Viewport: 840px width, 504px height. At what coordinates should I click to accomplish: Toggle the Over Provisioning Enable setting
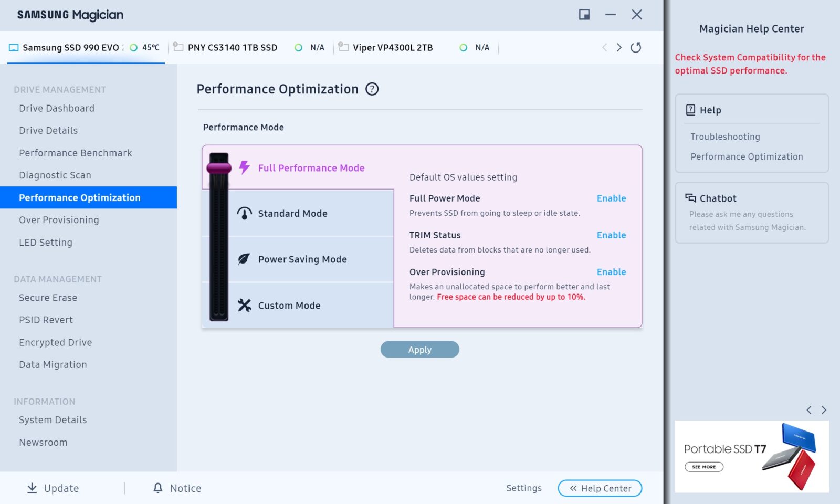pyautogui.click(x=611, y=272)
